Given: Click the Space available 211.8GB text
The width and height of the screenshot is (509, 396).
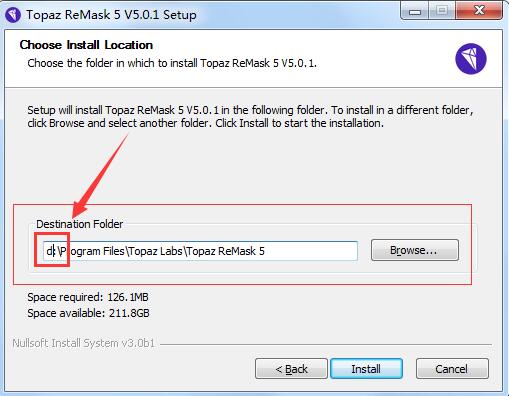Looking at the screenshot, I should coord(88,313).
